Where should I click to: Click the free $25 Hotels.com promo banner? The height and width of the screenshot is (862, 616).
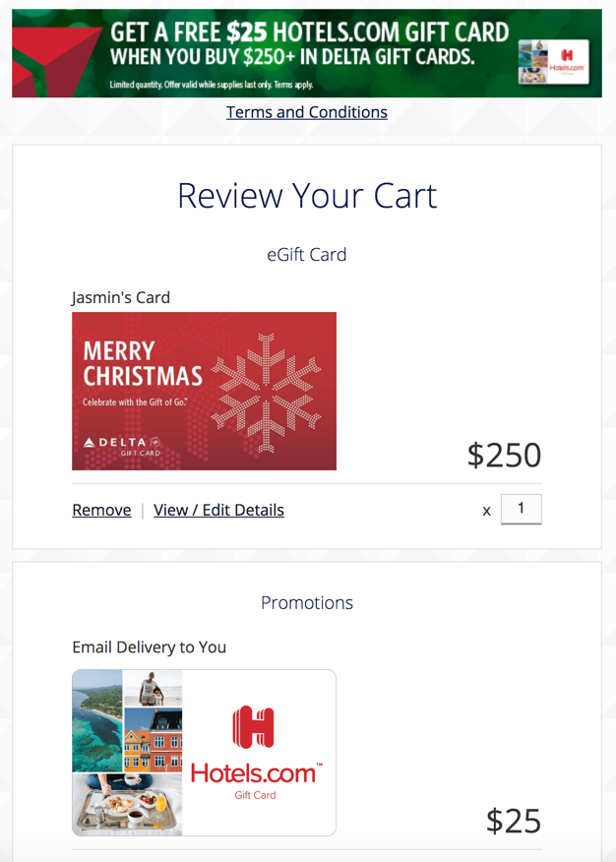click(307, 53)
